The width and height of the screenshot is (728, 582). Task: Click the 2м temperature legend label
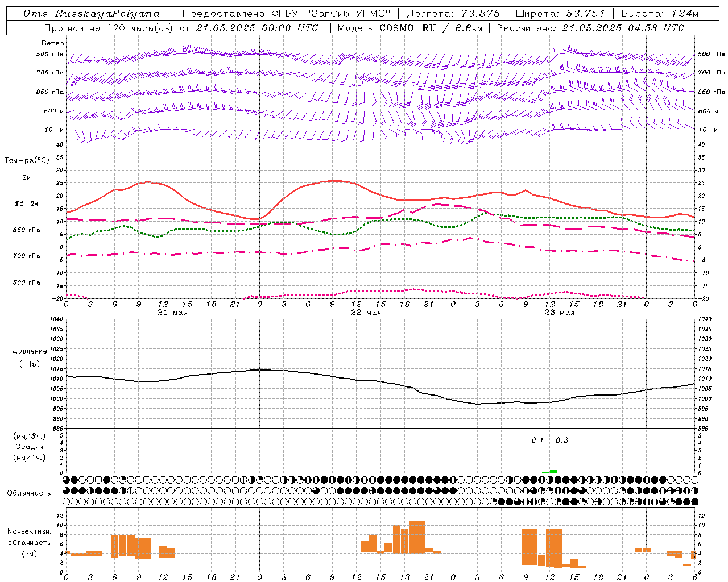27,177
